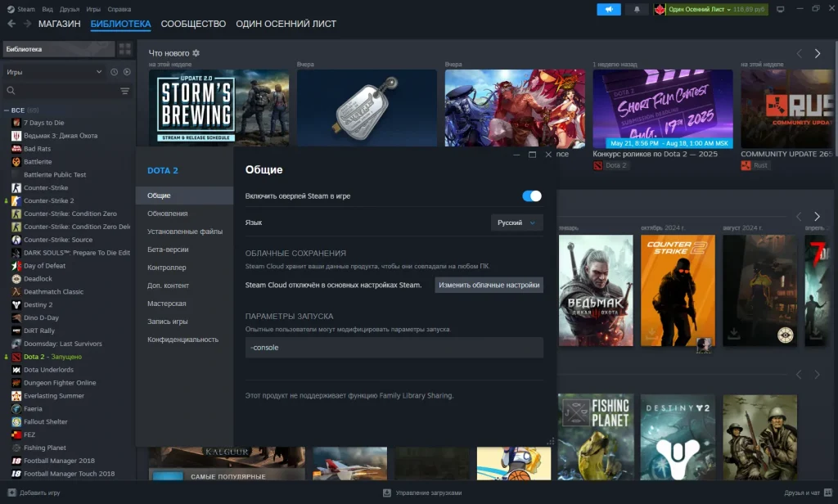The height and width of the screenshot is (504, 838).
Task: Go to the СООБЩЕСТВО tab
Action: [193, 24]
